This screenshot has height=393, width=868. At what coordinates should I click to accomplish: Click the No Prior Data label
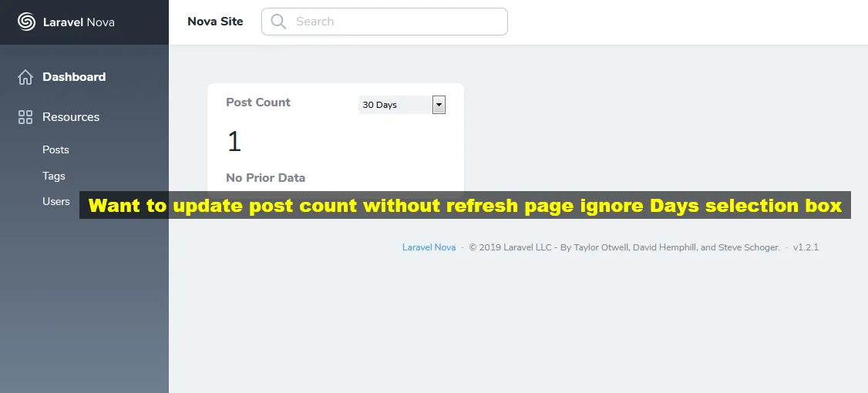pyautogui.click(x=266, y=178)
